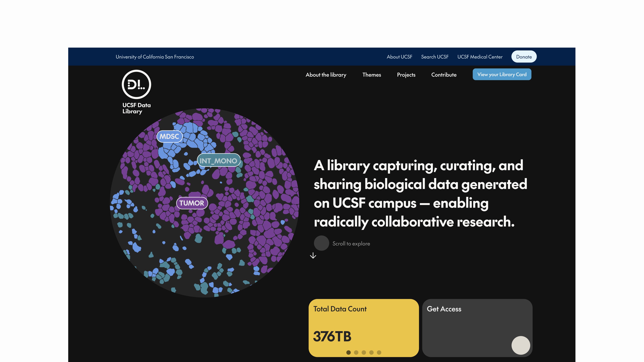Screen dimensions: 644x362
Task: Click the DL circular logo icon
Action: tap(136, 84)
